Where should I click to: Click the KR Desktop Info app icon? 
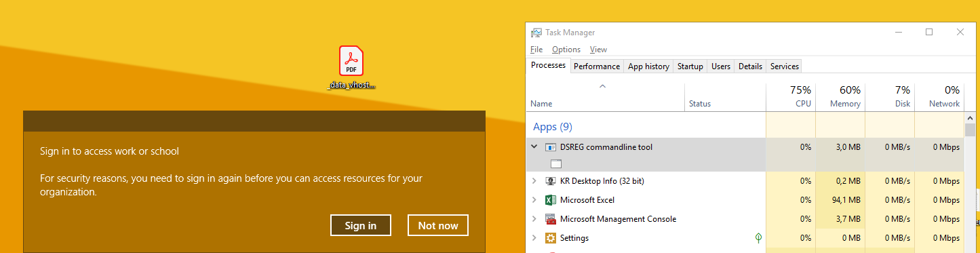[x=551, y=181]
